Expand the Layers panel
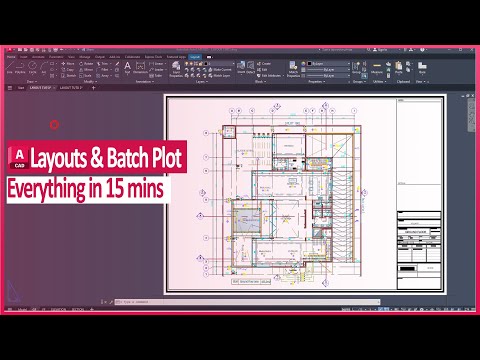 coord(201,81)
